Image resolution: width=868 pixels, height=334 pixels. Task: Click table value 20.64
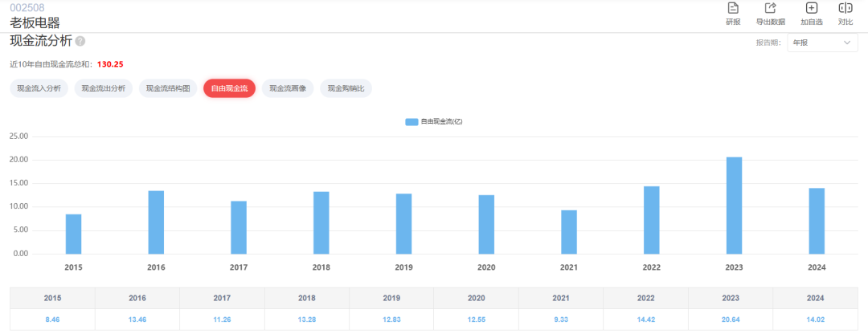(730, 320)
